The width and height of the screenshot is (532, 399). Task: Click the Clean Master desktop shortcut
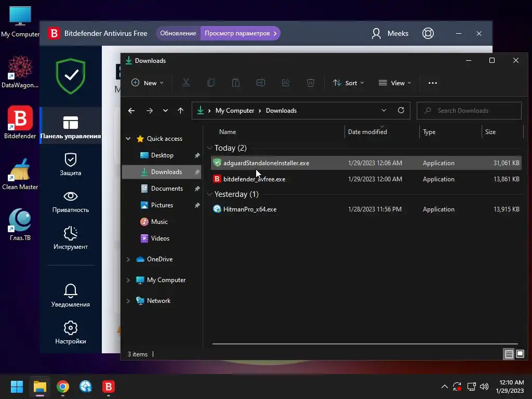(x=20, y=174)
